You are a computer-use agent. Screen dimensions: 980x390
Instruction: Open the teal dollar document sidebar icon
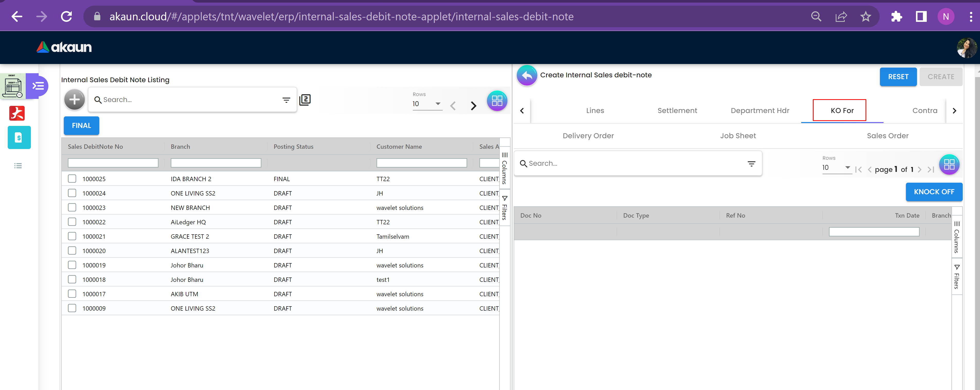coord(19,137)
